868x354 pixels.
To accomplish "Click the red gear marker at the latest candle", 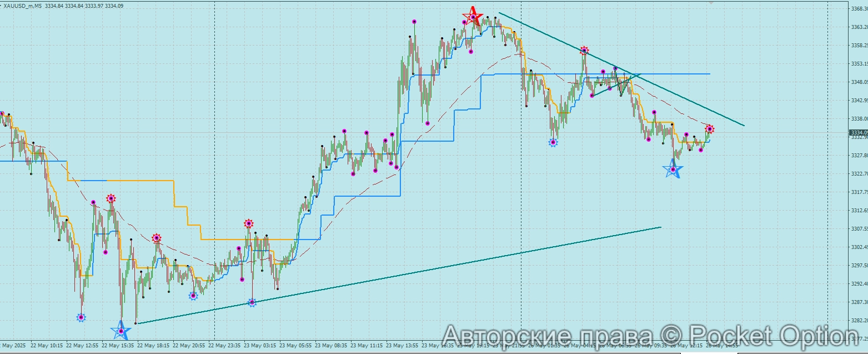I will pyautogui.click(x=709, y=129).
